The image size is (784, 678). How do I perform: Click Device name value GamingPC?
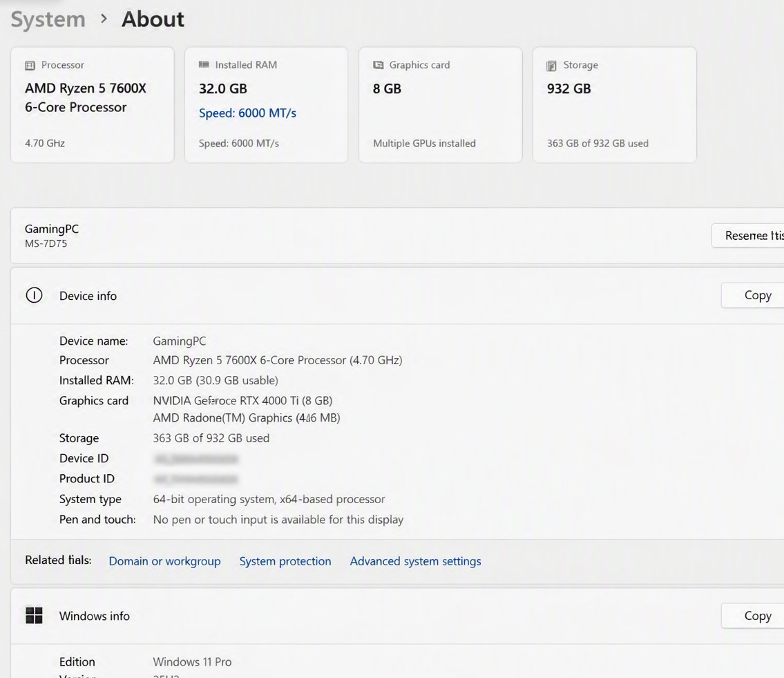[179, 341]
